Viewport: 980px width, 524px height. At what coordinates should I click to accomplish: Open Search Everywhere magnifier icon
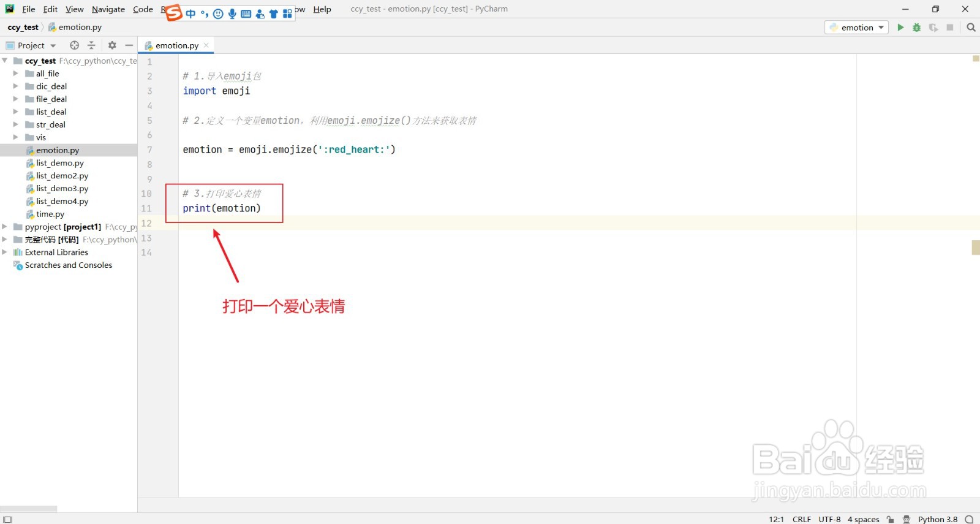(x=971, y=28)
